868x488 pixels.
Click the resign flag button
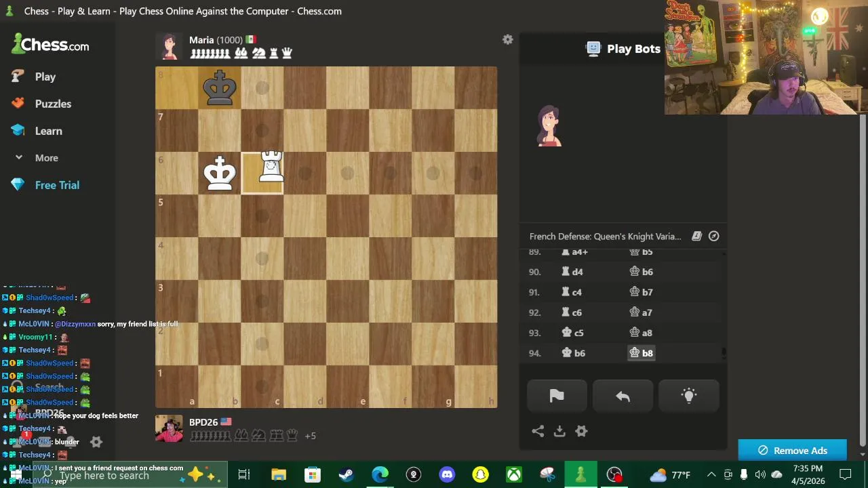point(557,396)
